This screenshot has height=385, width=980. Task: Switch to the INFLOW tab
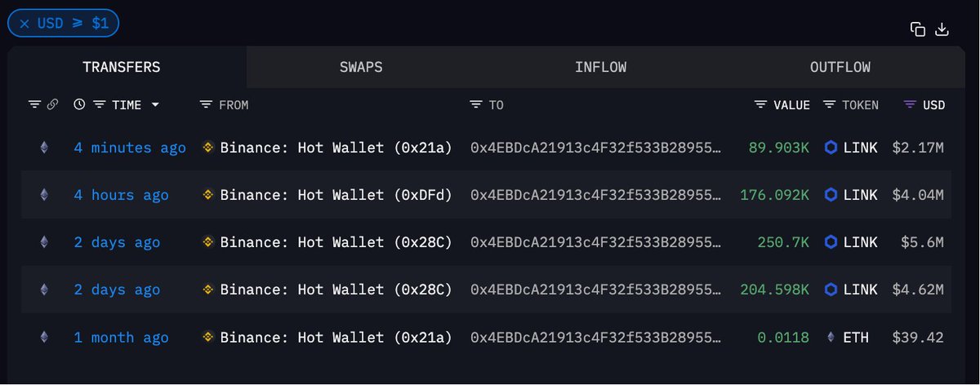600,67
